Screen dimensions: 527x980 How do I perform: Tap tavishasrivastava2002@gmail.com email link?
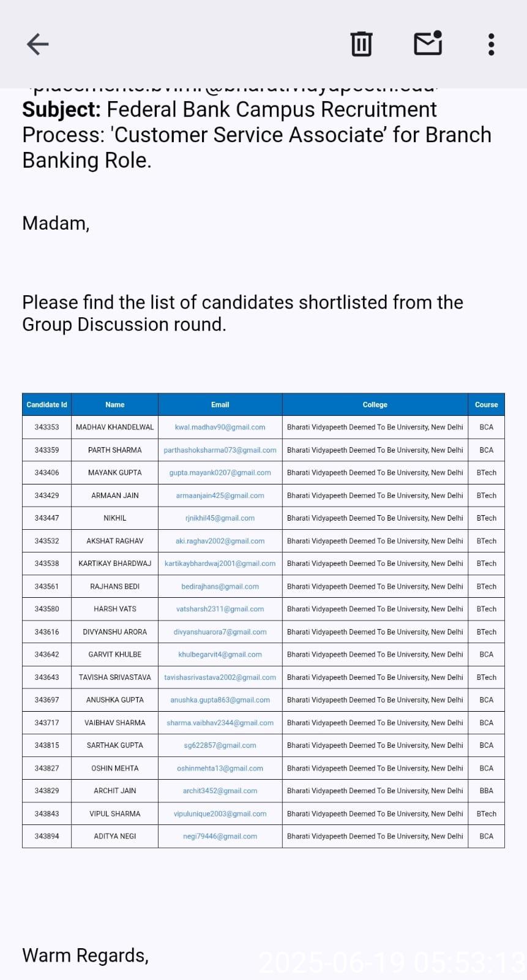(x=220, y=677)
